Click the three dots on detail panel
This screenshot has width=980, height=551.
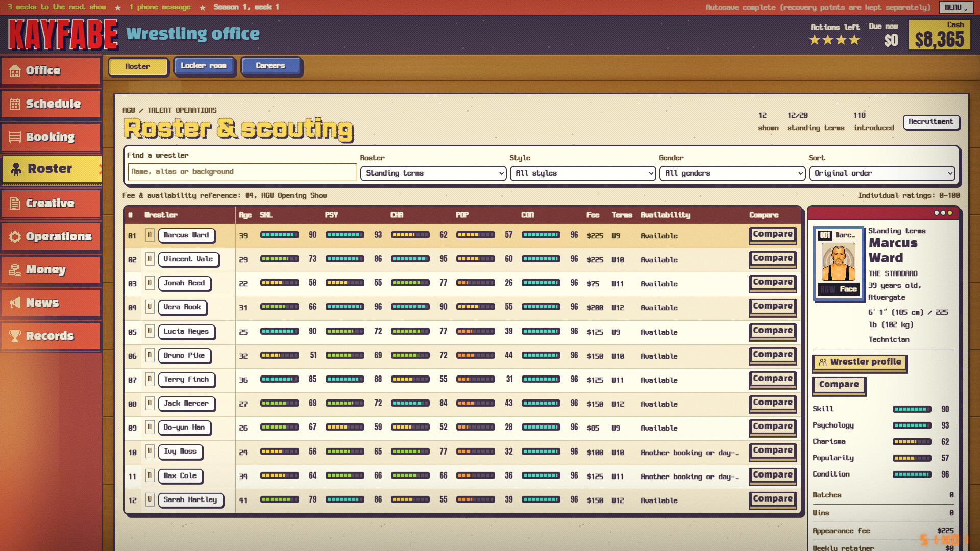point(943,213)
